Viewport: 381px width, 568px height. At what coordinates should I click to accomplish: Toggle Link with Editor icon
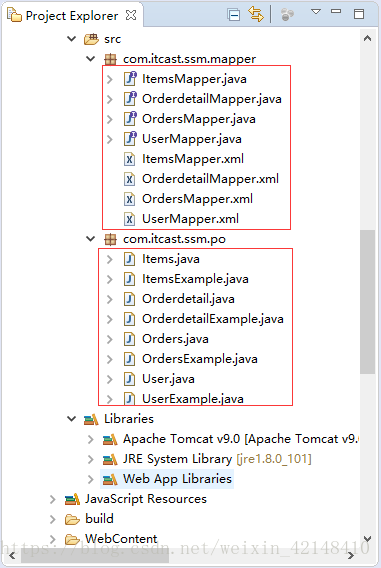pyautogui.click(x=256, y=14)
